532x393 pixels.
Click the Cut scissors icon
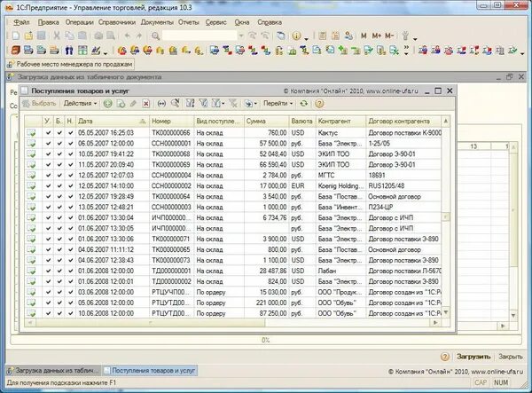[x=57, y=35]
